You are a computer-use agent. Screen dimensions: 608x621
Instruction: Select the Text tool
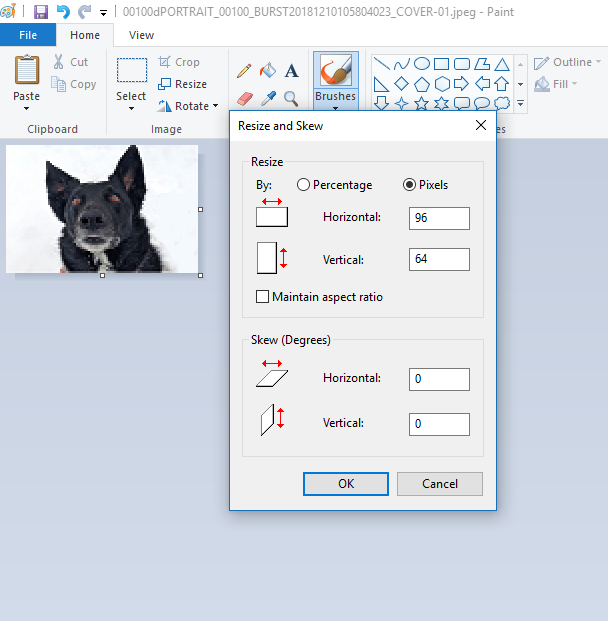click(x=291, y=71)
